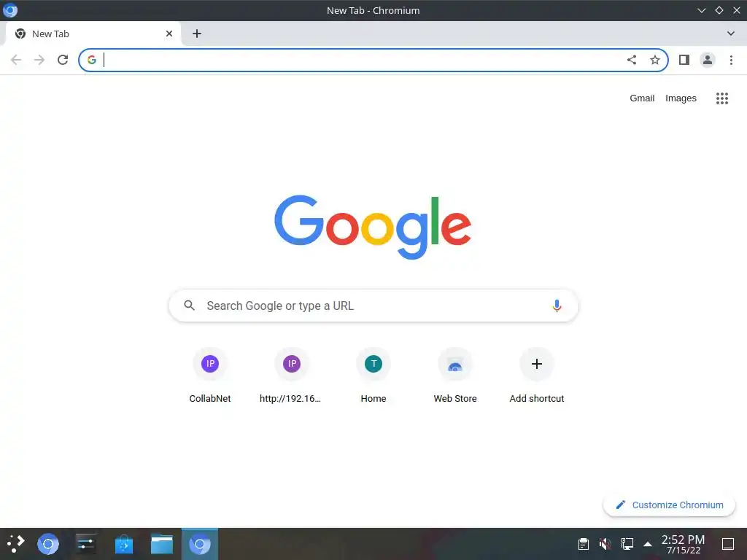This screenshot has height=560, width=747.
Task: Open the Home shortcut tile
Action: tap(373, 376)
